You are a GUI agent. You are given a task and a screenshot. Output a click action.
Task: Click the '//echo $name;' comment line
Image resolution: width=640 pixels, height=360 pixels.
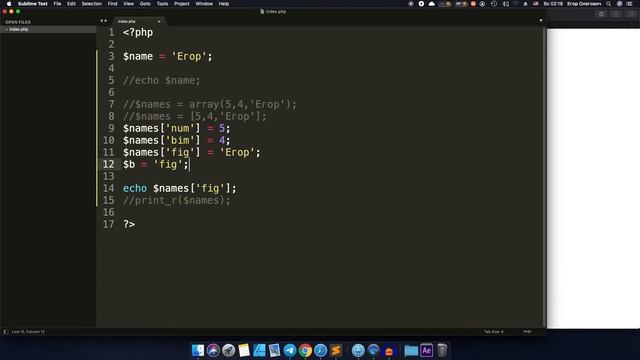tap(162, 80)
